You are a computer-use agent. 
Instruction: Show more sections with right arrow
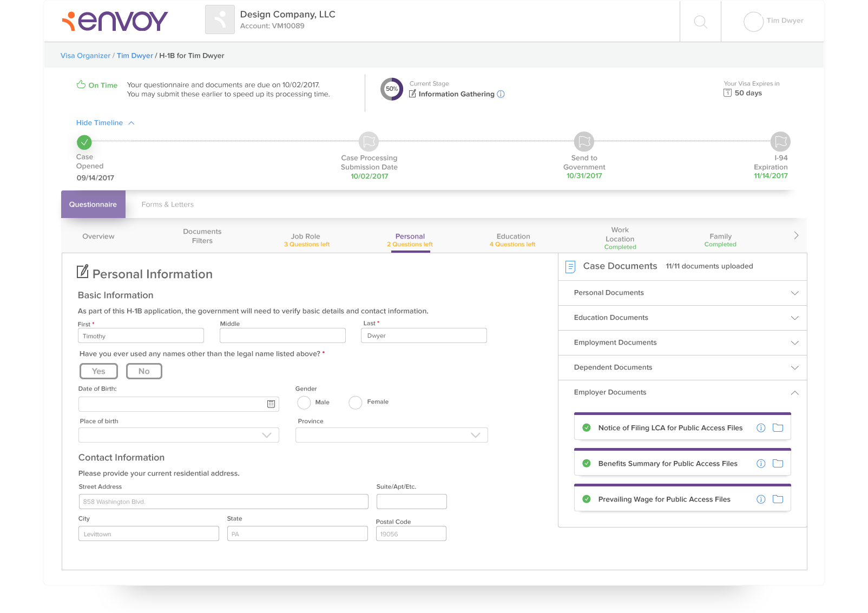(x=796, y=235)
